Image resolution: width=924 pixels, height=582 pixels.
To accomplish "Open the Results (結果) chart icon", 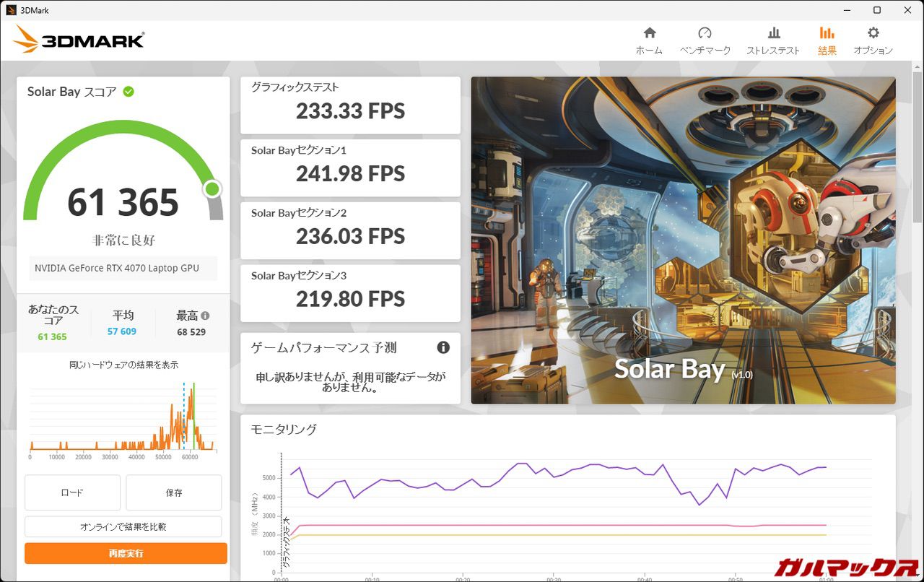I will [x=827, y=33].
